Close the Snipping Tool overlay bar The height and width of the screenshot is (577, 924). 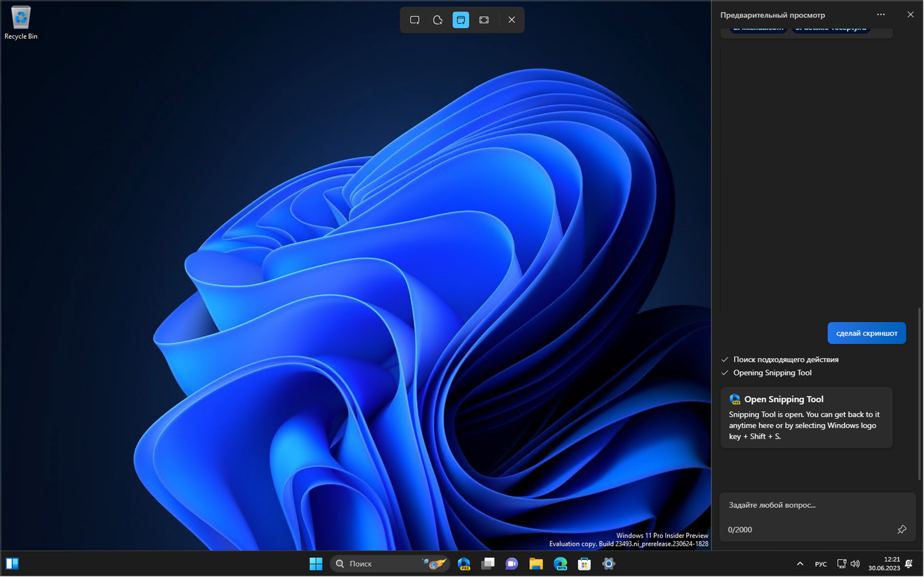click(x=511, y=20)
